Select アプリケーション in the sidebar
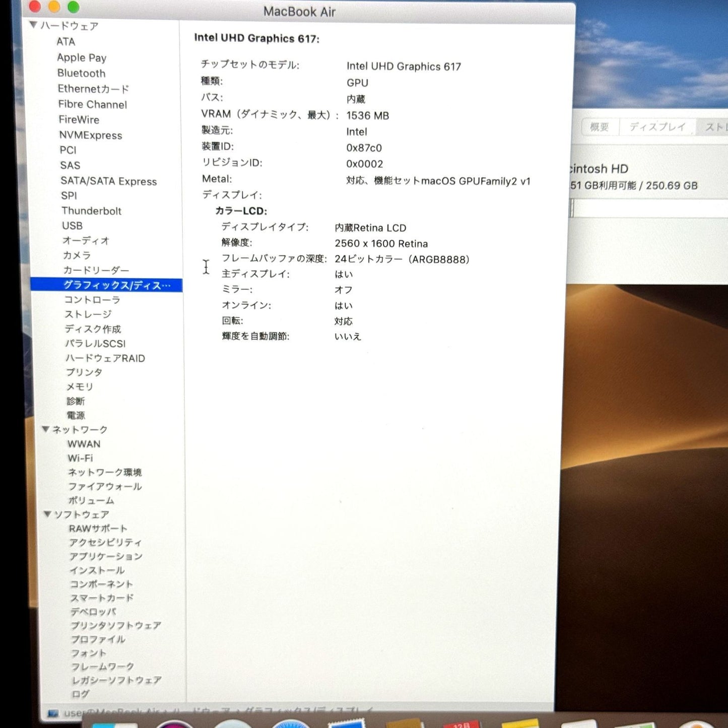The width and height of the screenshot is (728, 728). 106,556
